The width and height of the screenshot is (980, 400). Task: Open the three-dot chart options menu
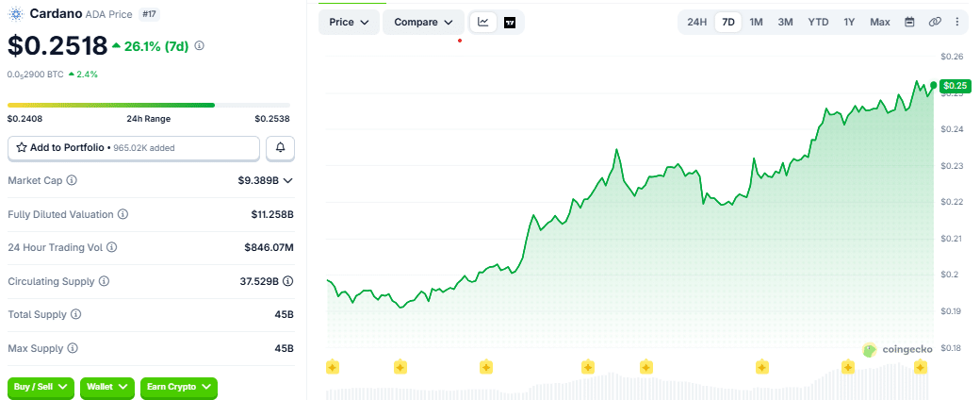point(956,22)
